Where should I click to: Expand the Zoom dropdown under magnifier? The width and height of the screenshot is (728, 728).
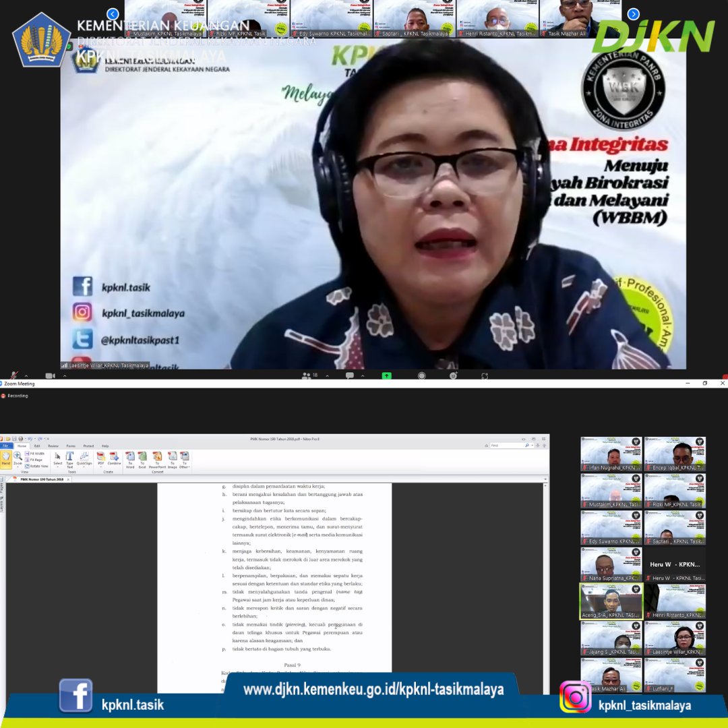(18, 466)
